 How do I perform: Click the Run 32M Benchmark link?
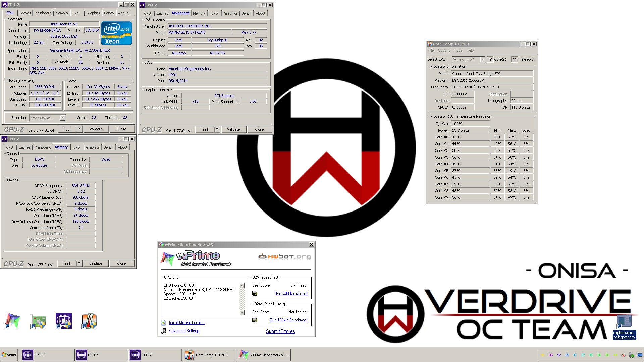click(x=291, y=293)
